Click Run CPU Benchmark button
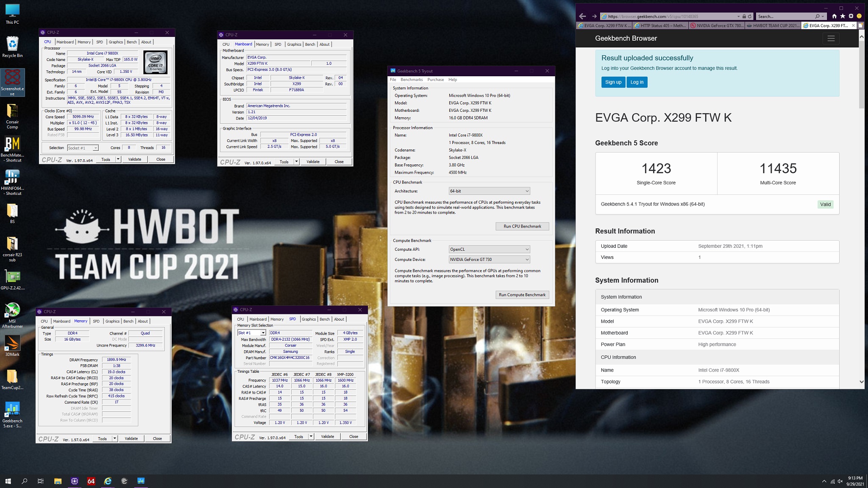The image size is (868, 488). point(522,226)
